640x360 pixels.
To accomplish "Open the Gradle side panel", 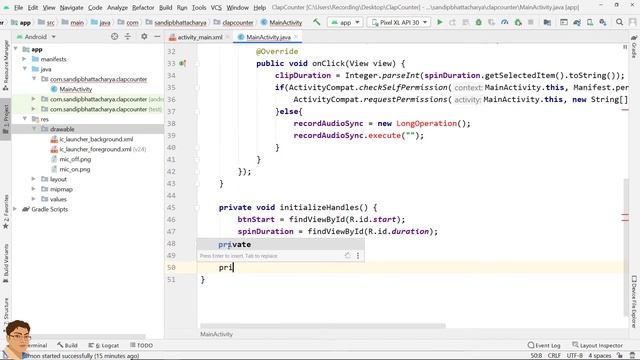I will point(634,47).
